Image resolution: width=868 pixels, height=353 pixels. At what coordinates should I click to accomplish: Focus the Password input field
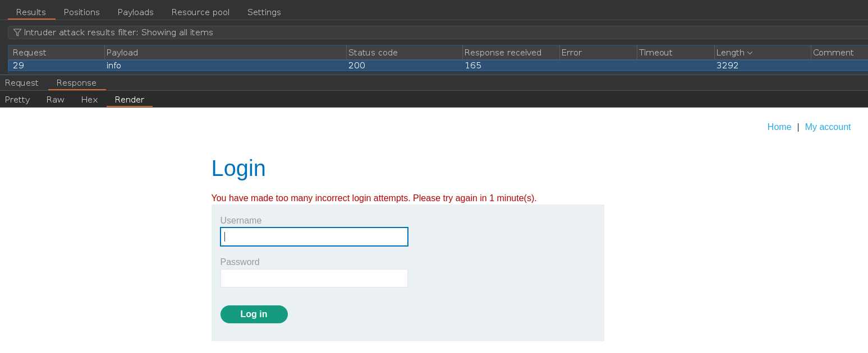pyautogui.click(x=314, y=278)
